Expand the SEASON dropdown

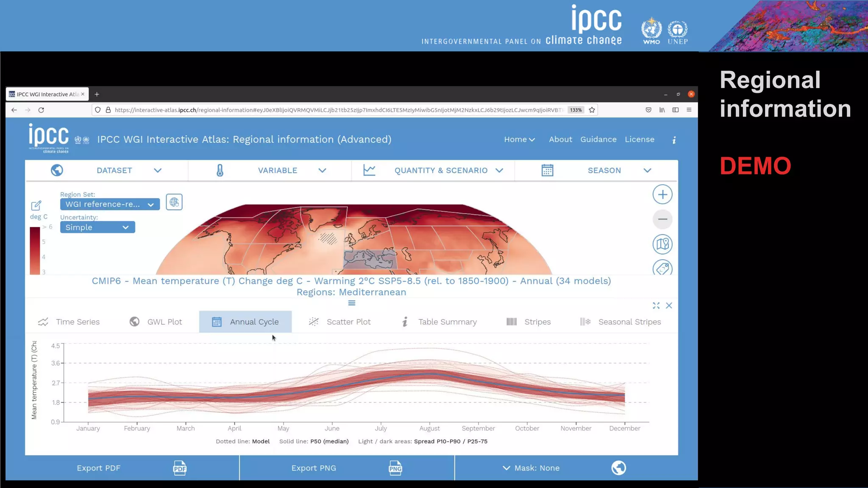coord(647,170)
